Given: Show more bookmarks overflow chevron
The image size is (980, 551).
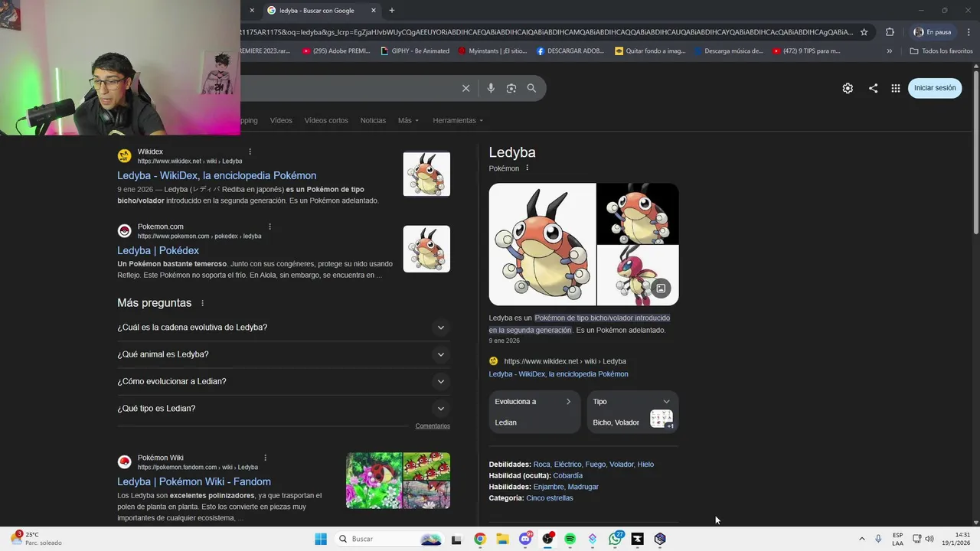Looking at the screenshot, I should click(x=889, y=51).
